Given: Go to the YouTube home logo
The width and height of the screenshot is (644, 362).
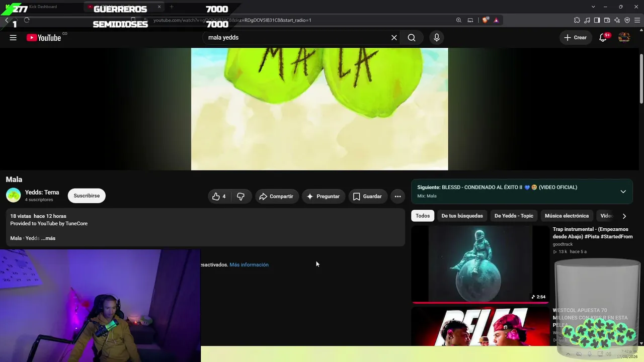Looking at the screenshot, I should pos(44,38).
